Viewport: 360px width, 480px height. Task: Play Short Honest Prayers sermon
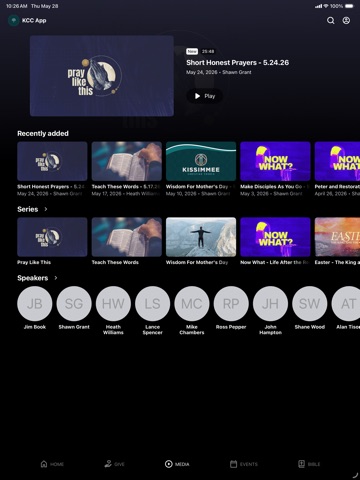click(204, 96)
